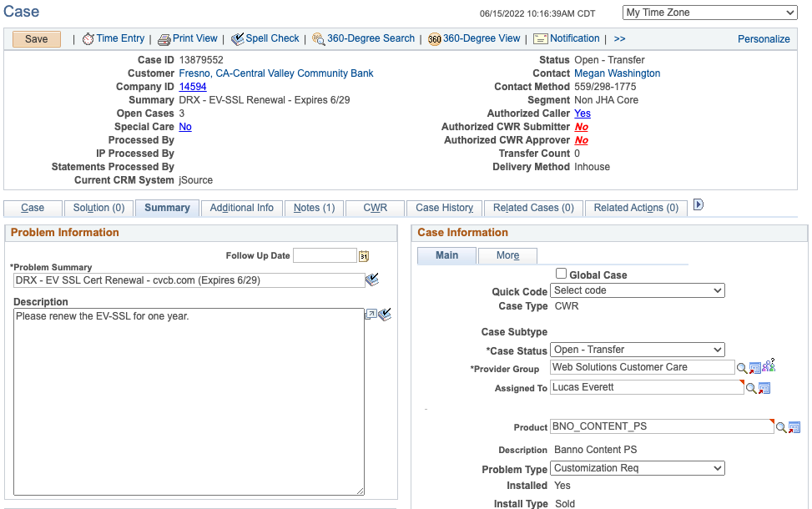Image resolution: width=812 pixels, height=509 pixels.
Task: Change the My Time Zone dropdown
Action: pos(709,13)
